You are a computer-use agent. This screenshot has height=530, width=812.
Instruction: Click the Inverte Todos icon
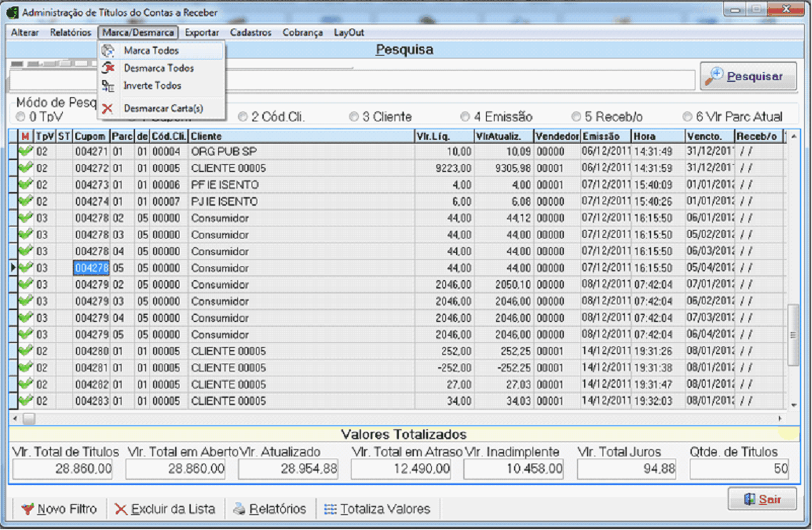[108, 86]
